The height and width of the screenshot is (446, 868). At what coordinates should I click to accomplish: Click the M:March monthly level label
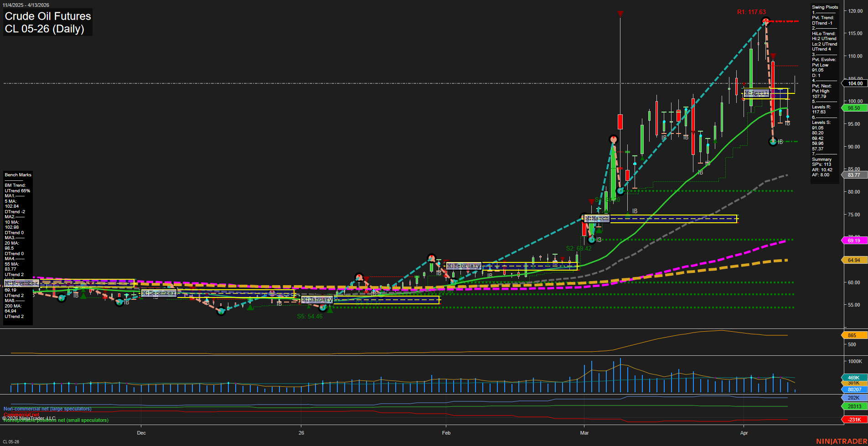coord(597,219)
